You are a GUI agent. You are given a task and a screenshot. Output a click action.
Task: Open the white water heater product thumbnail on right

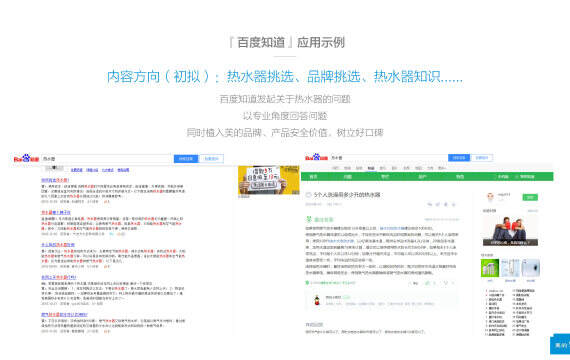click(530, 268)
